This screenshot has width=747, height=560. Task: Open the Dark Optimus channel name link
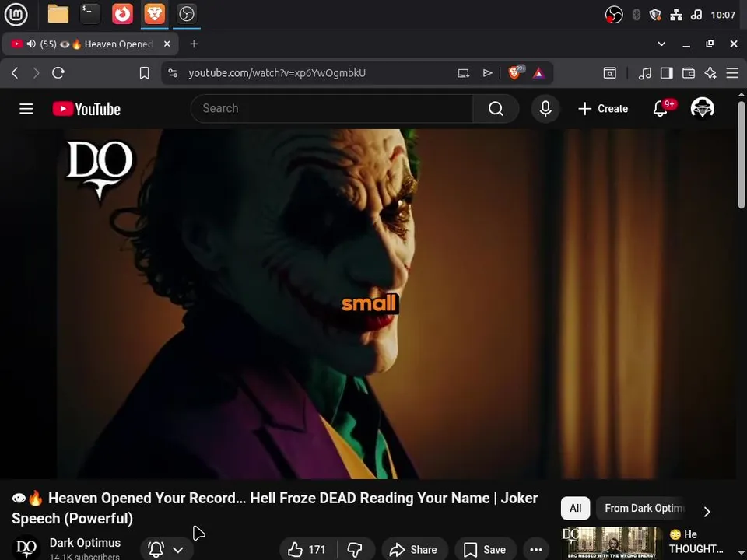point(85,543)
